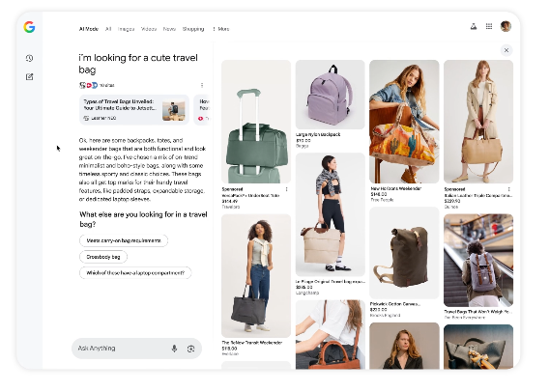
Task: Open the Google apps grid icon
Action: (x=489, y=26)
